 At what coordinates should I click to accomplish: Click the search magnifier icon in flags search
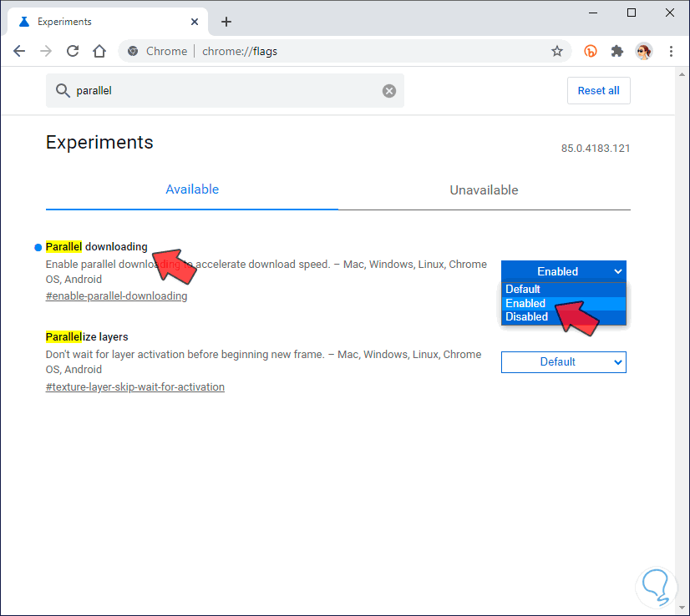pos(63,91)
